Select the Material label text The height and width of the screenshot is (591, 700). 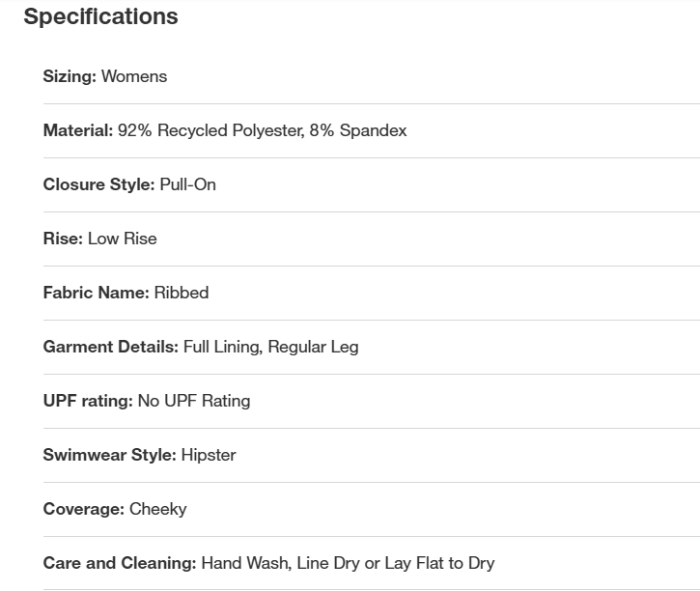pos(78,130)
